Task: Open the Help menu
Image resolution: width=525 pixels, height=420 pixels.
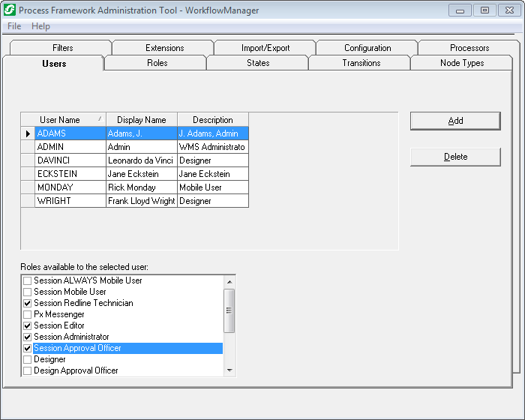Action: pos(40,26)
